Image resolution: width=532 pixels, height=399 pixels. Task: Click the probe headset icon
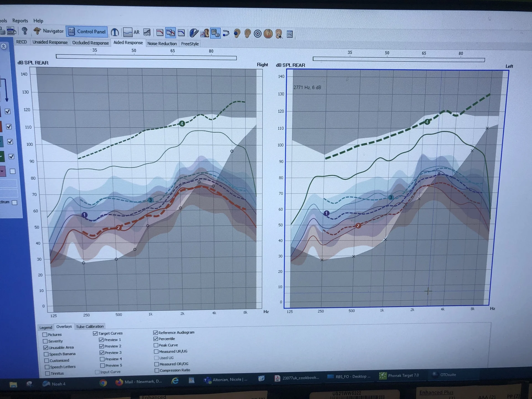115,32
